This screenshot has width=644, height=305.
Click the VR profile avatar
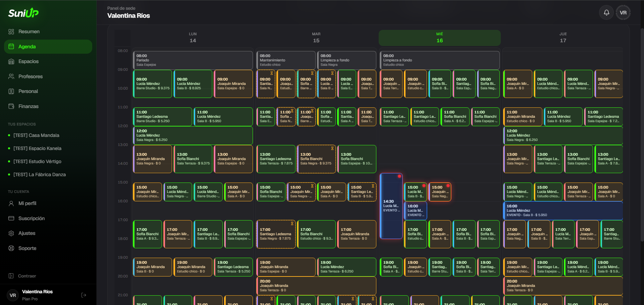tap(623, 12)
